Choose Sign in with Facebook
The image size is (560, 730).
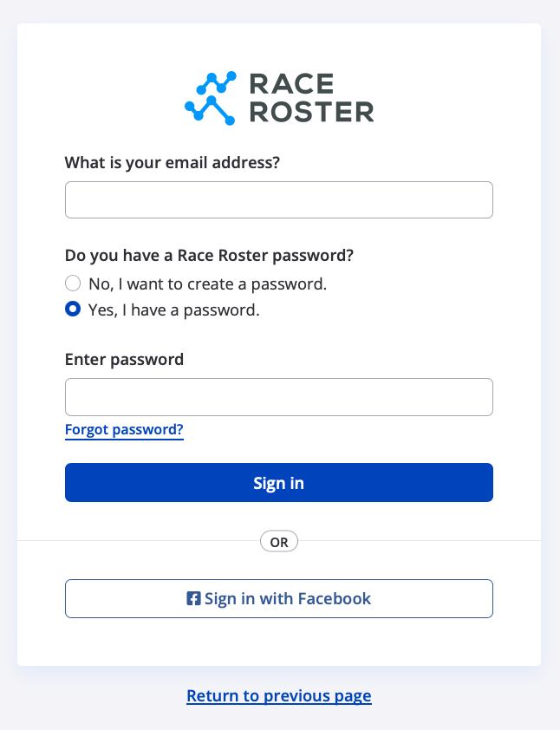tap(278, 598)
